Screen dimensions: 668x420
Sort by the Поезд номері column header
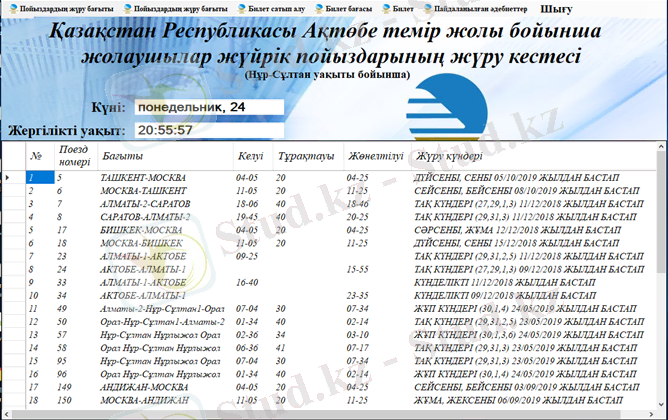point(76,156)
